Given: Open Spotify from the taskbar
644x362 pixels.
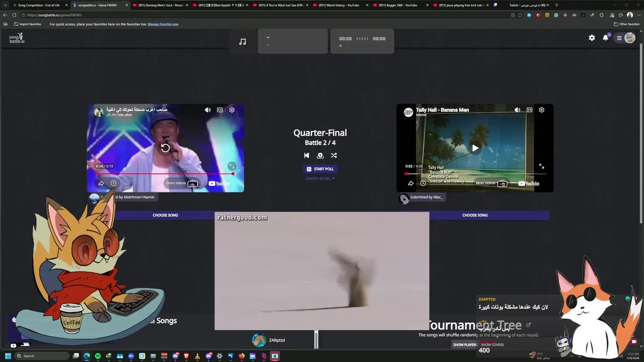Looking at the screenshot, I should [98, 356].
